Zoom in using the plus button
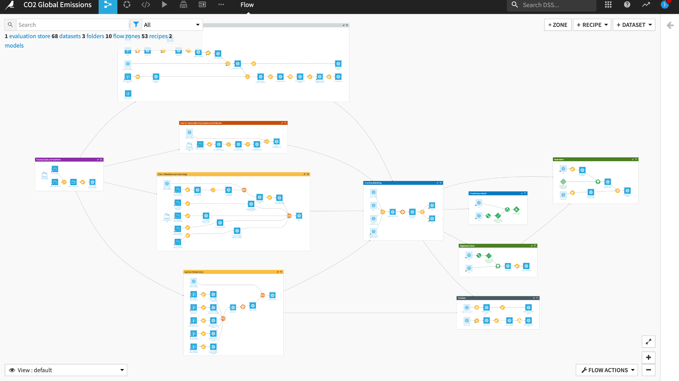The width and height of the screenshot is (679, 381). click(648, 358)
